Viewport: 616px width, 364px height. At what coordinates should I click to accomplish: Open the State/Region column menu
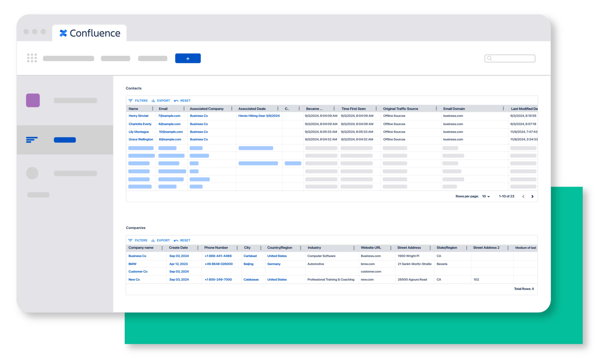click(x=467, y=248)
